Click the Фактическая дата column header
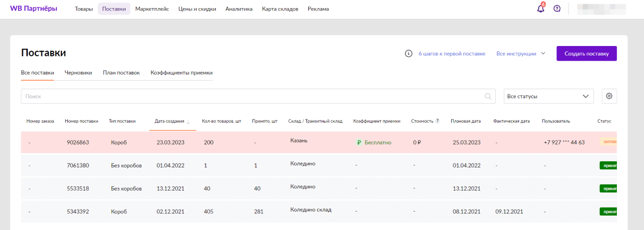Viewport: 644px width, 230px height. [x=511, y=121]
